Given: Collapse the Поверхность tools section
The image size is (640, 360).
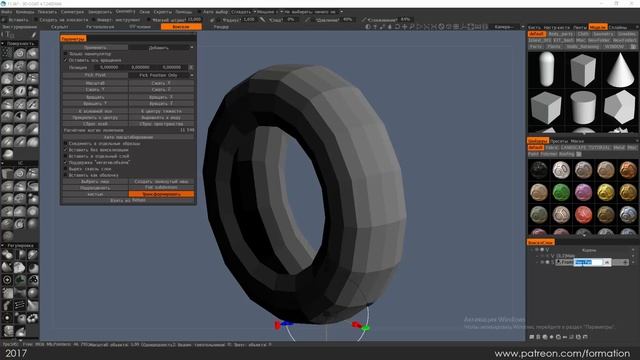Looking at the screenshot, I should tap(2, 43).
